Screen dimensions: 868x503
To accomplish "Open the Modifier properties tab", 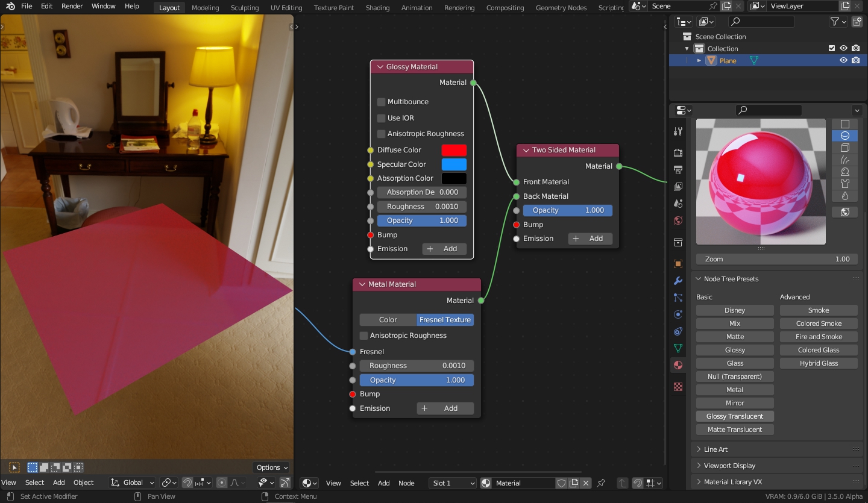I will [678, 281].
